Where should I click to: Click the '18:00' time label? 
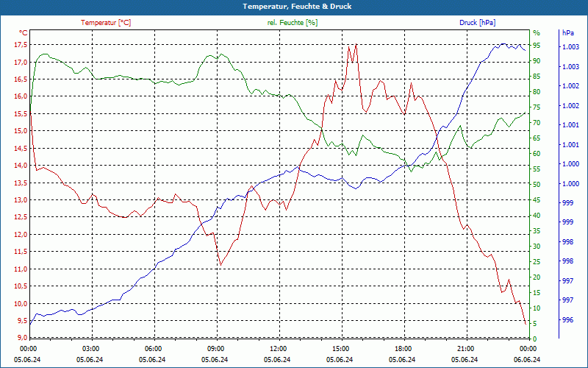pos(403,348)
